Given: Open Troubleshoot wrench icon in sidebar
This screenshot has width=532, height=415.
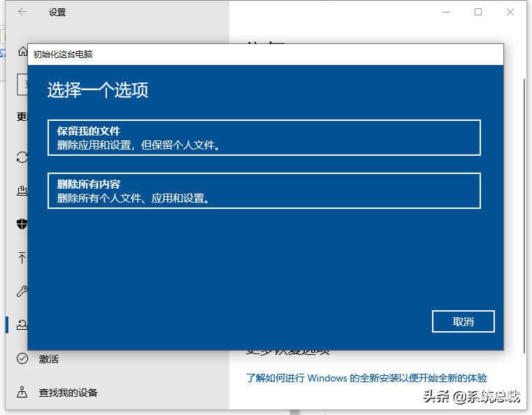Looking at the screenshot, I should (22, 291).
